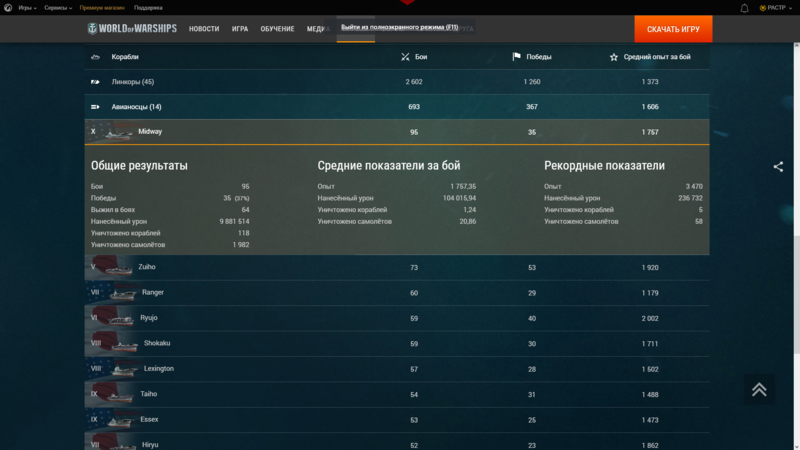Click the carrier class icon for Авианосцы
This screenshot has width=800, height=450.
click(x=95, y=107)
